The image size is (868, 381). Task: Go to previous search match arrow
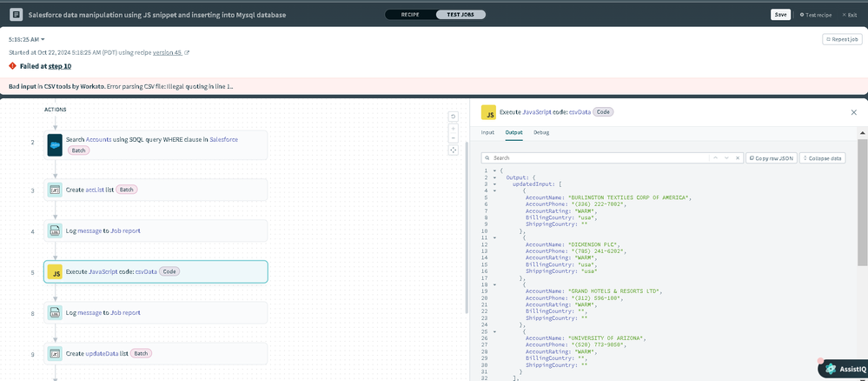715,158
